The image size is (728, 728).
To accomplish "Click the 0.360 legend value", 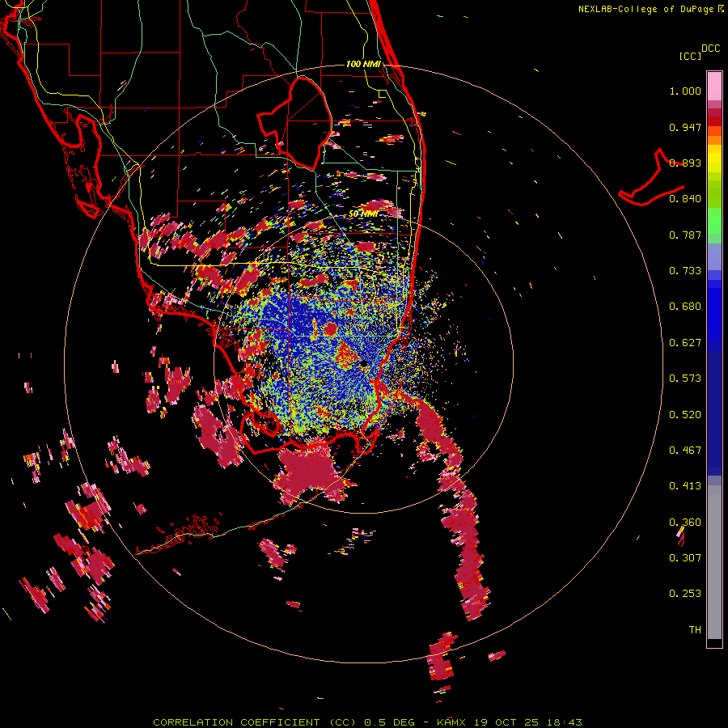I will click(685, 523).
